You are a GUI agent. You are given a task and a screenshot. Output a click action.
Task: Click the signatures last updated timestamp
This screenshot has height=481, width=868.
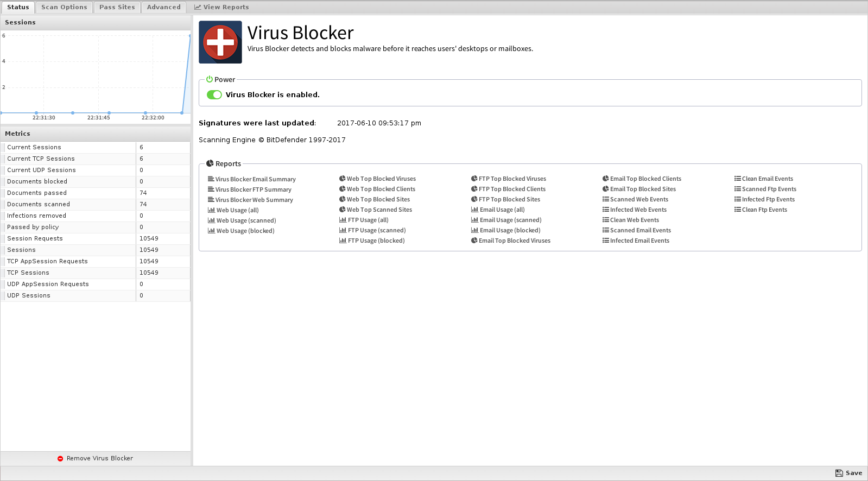coord(379,123)
